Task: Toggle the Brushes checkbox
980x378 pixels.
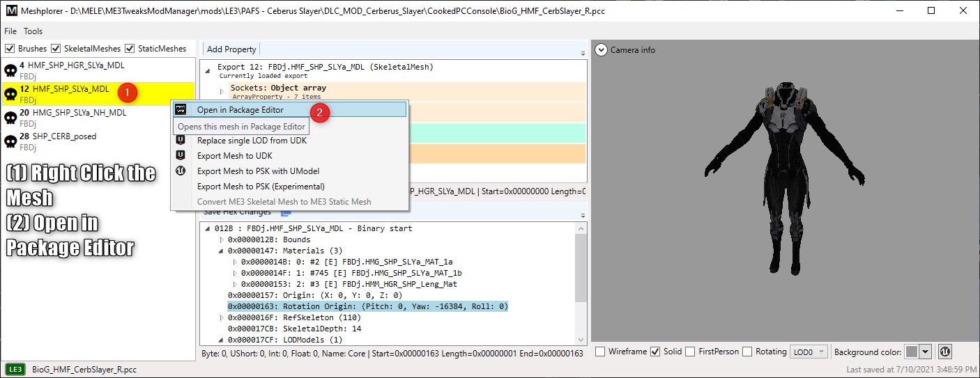Action: point(10,49)
